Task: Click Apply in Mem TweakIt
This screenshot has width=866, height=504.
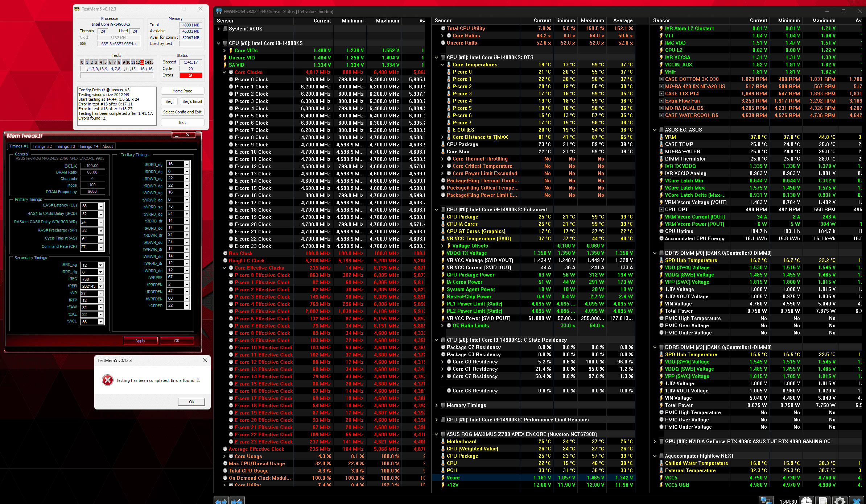Action: 140,341
